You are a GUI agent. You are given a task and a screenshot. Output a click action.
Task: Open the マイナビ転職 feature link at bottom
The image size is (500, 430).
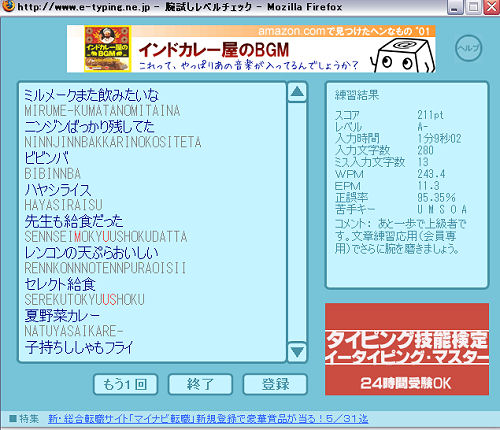tap(208, 419)
